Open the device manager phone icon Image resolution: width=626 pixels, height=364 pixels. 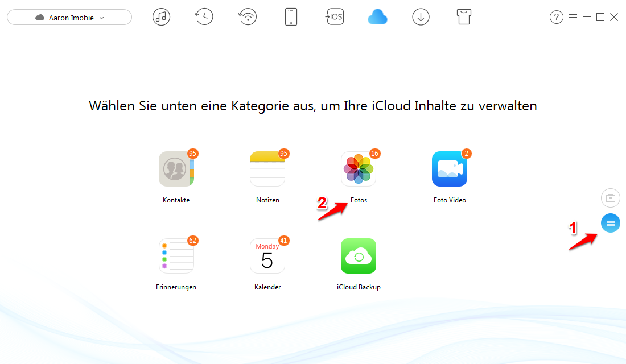(x=291, y=17)
